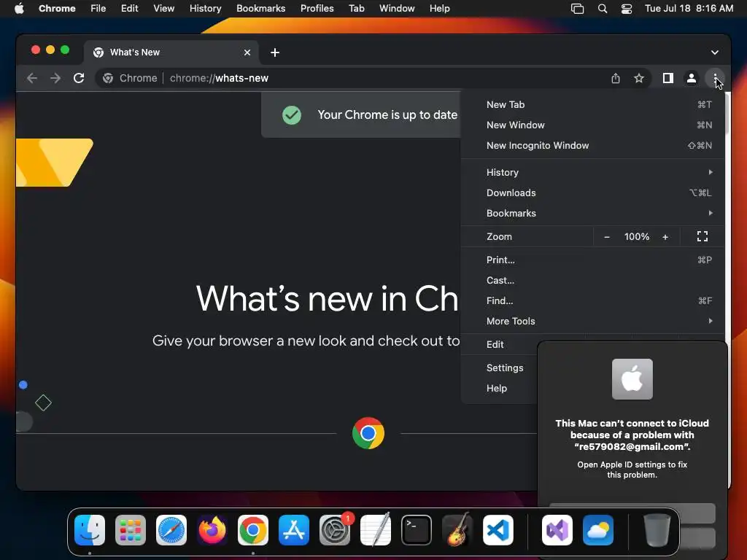Decrease zoom with the minus button
The image size is (747, 560).
point(607,237)
